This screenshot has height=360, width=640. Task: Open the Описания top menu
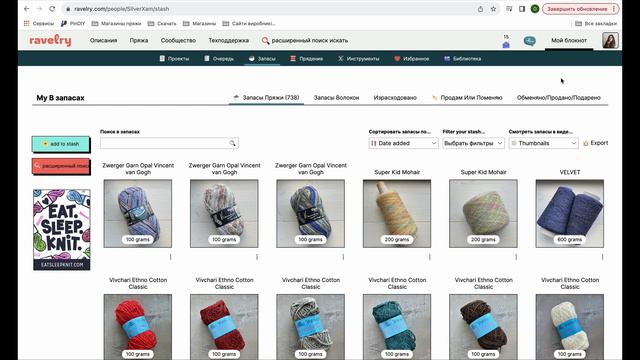pos(103,40)
